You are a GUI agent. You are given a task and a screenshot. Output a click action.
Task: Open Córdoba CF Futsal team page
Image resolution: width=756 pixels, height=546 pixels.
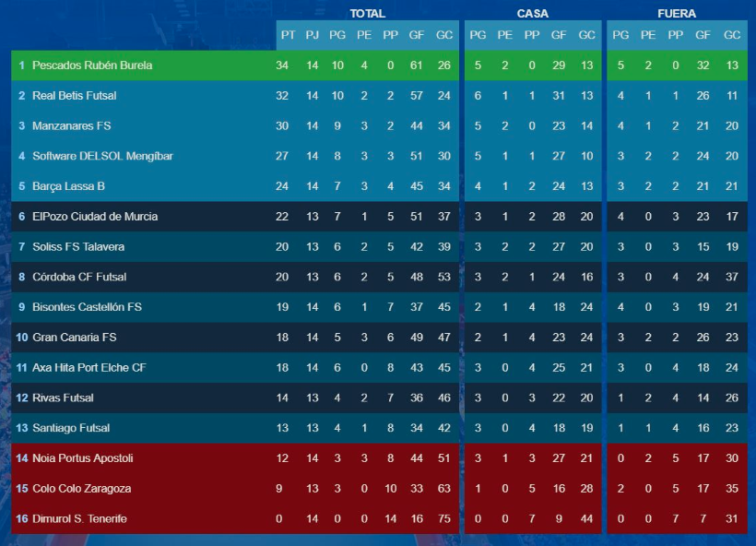click(79, 277)
